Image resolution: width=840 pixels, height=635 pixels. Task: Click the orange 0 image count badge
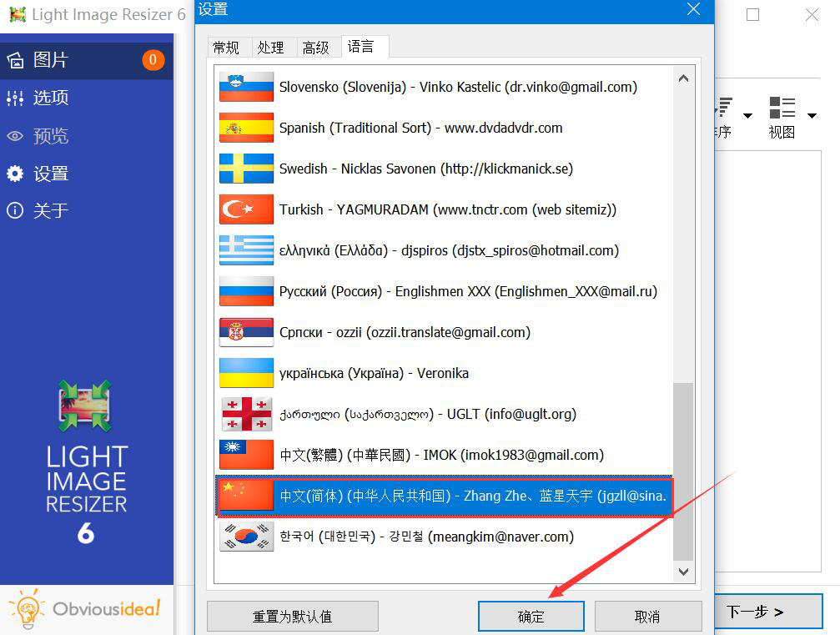[153, 59]
